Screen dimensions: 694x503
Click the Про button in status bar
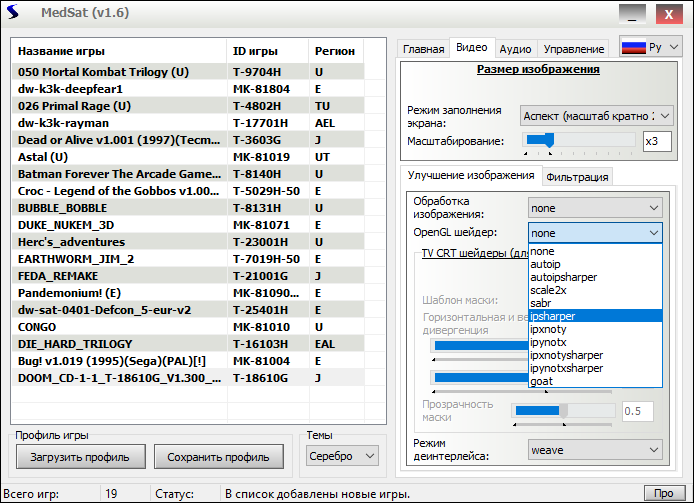(x=664, y=493)
